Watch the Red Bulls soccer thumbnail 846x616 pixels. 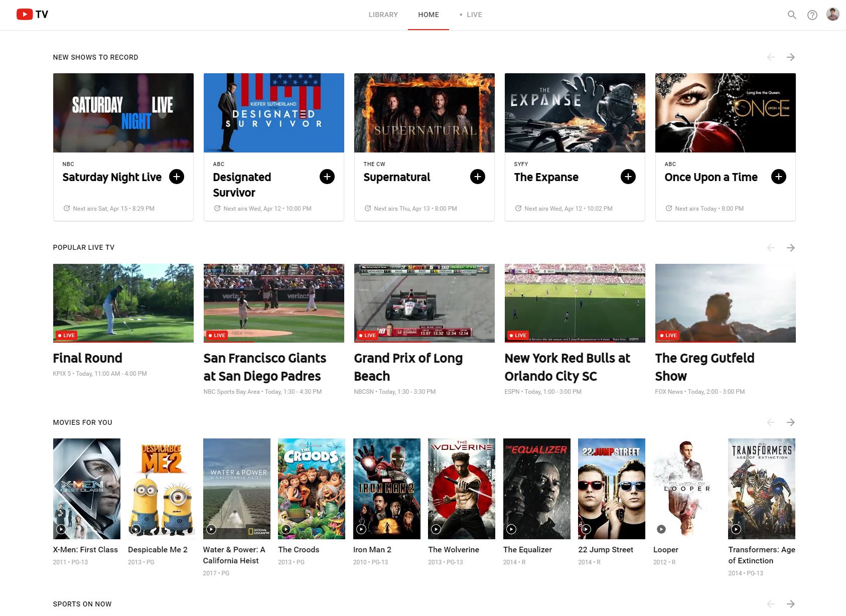[575, 303]
